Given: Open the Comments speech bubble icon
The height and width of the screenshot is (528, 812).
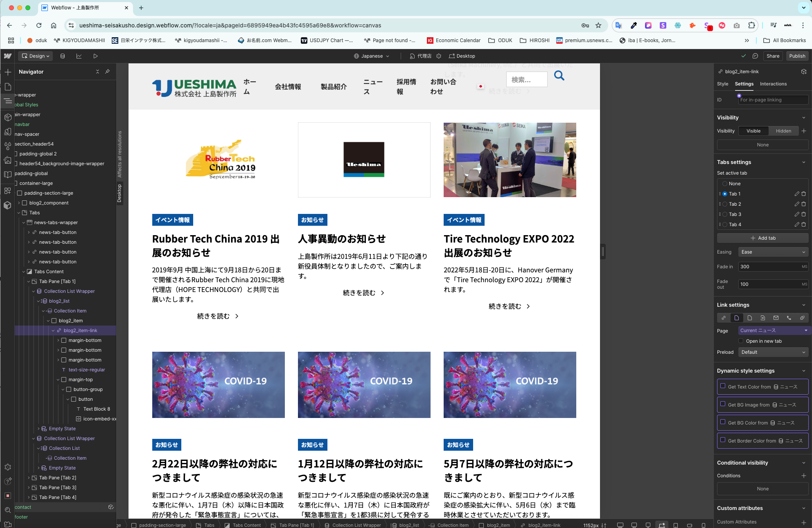Looking at the screenshot, I should coord(755,56).
